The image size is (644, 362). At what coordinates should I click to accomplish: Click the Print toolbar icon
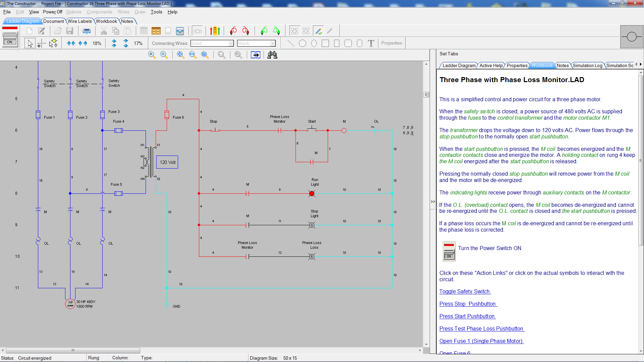(x=87, y=31)
